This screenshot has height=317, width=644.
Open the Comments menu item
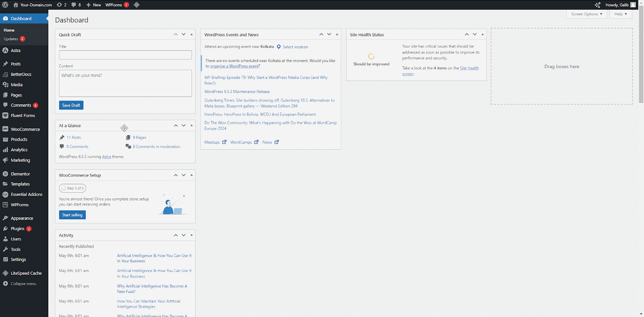24,105
